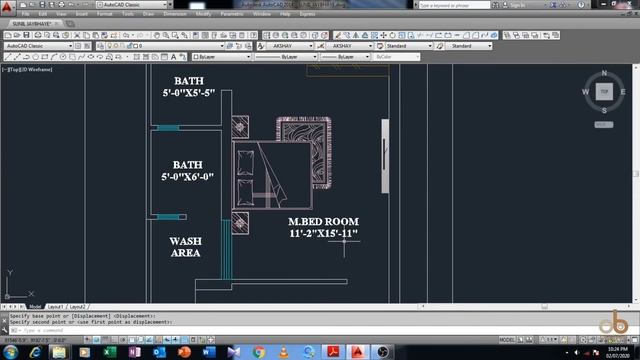This screenshot has width=640, height=360.
Task: Open the File menu
Action: pyautogui.click(x=25, y=14)
